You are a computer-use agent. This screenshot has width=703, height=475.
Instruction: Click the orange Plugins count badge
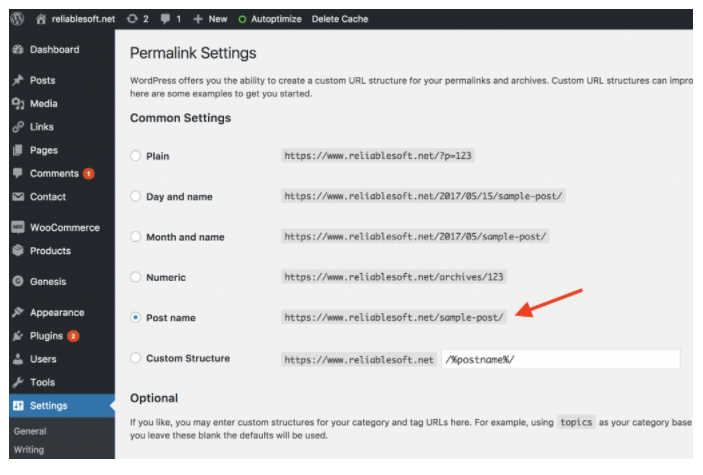73,336
